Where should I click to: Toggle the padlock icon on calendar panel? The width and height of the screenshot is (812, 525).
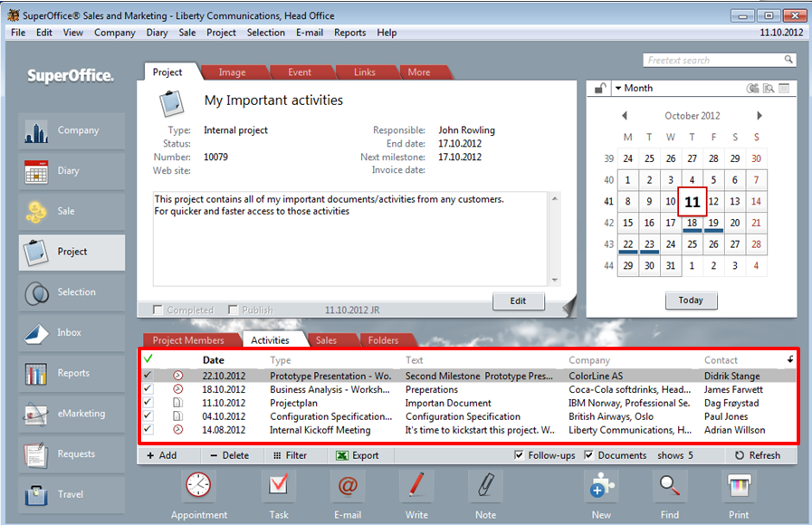tap(600, 88)
